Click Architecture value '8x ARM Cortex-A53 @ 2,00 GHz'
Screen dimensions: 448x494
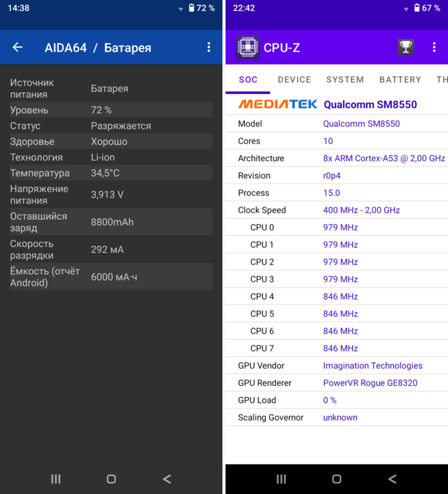point(384,158)
